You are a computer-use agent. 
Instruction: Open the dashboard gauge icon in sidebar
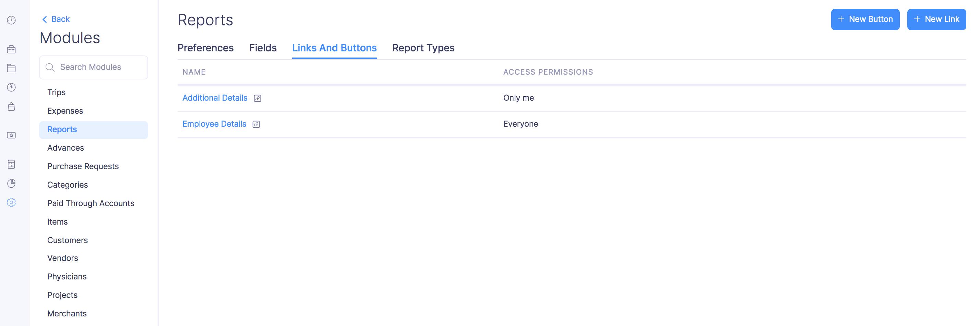(x=11, y=20)
